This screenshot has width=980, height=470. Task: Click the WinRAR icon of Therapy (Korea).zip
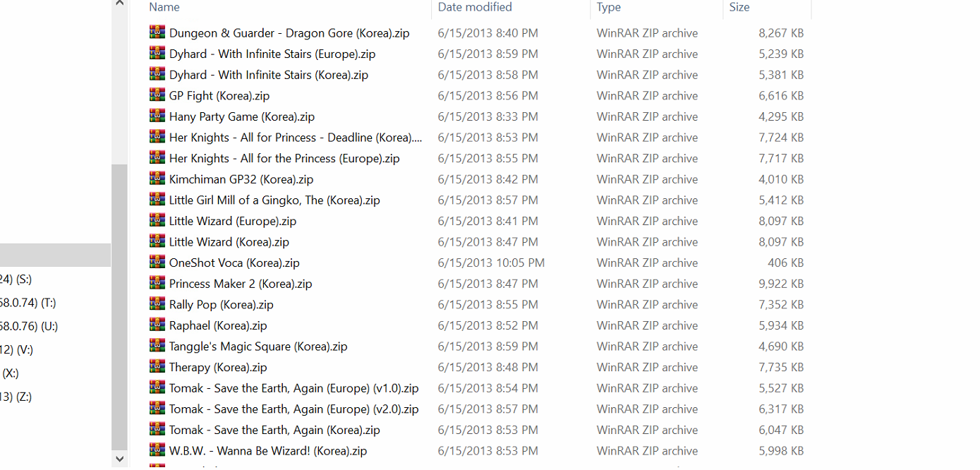tap(157, 366)
